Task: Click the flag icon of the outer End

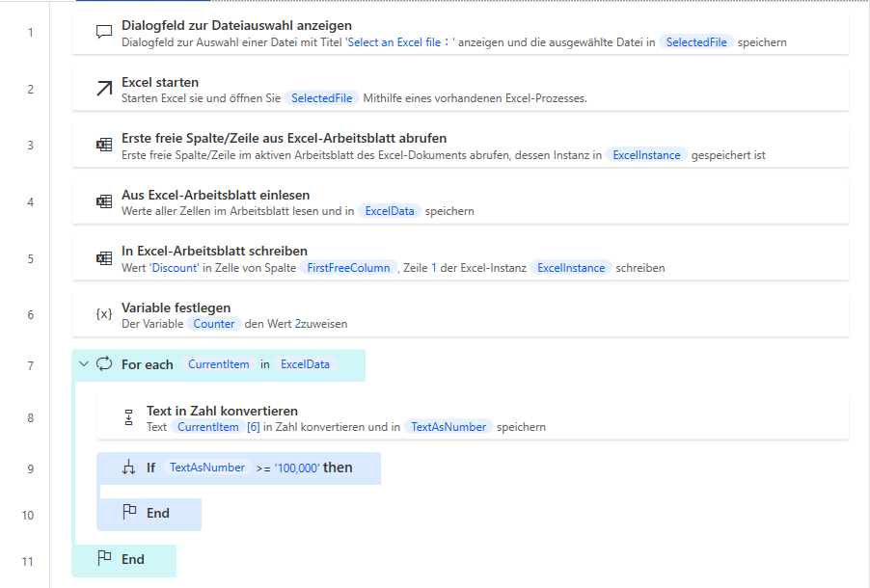Action: point(104,559)
